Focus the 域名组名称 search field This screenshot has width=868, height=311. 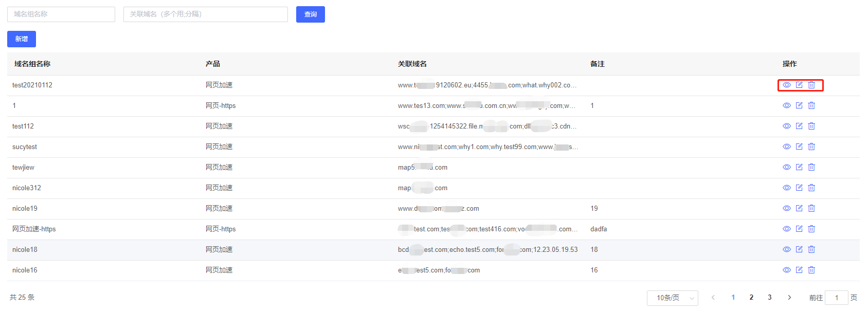(61, 14)
